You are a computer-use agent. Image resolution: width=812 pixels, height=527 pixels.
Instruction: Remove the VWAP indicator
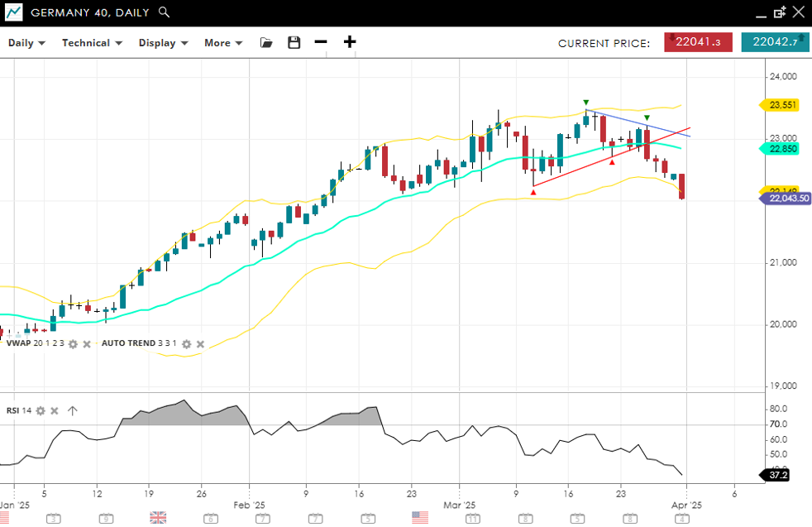coord(86,343)
